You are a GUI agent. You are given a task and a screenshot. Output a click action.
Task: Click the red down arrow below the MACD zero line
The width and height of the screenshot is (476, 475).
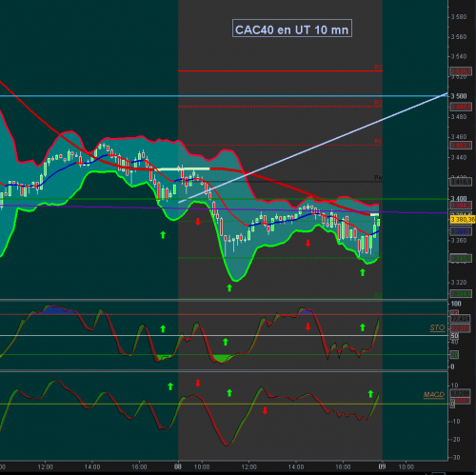(265, 410)
